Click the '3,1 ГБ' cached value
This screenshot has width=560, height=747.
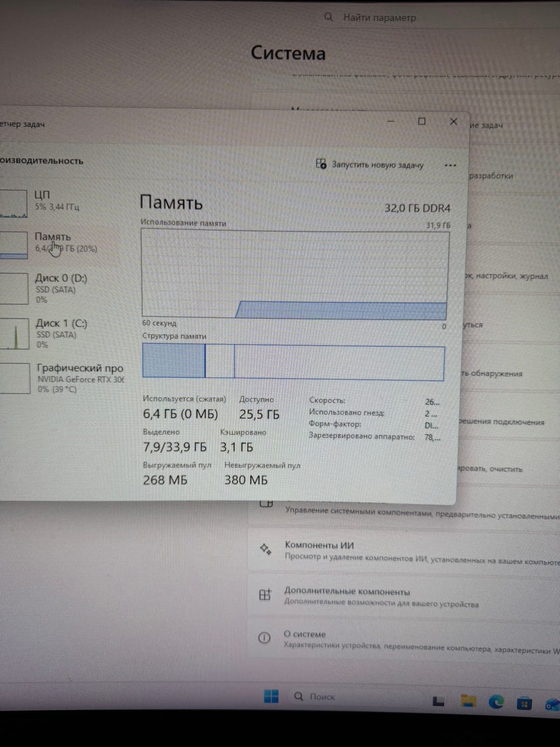point(236,447)
